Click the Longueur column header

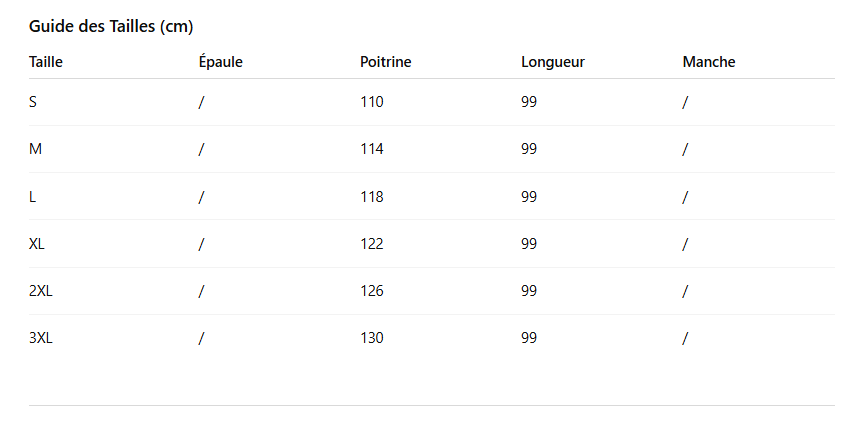553,62
